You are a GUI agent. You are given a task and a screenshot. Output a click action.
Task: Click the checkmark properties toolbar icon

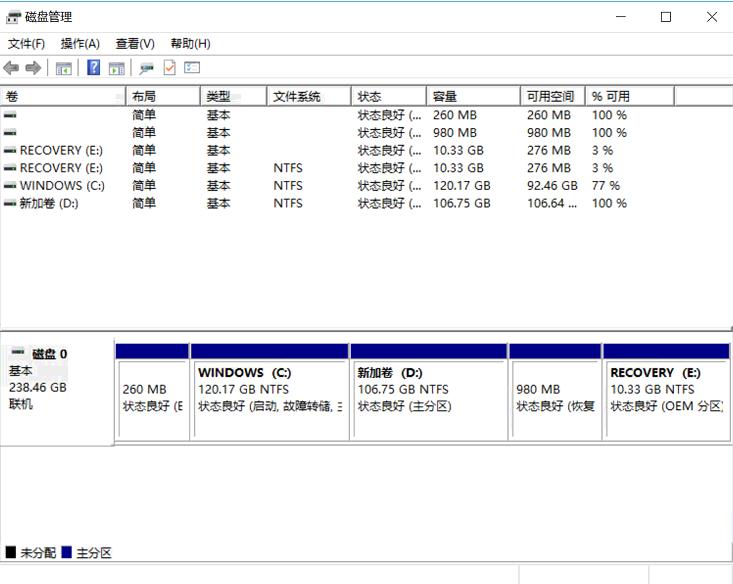(169, 68)
